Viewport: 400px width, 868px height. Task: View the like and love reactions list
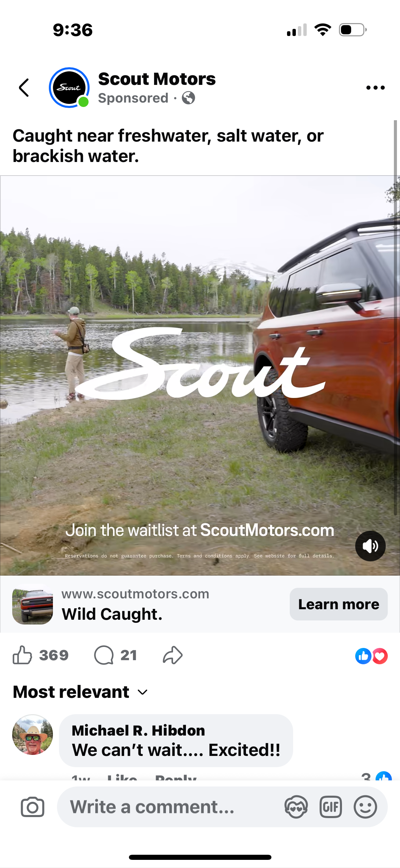click(x=371, y=656)
